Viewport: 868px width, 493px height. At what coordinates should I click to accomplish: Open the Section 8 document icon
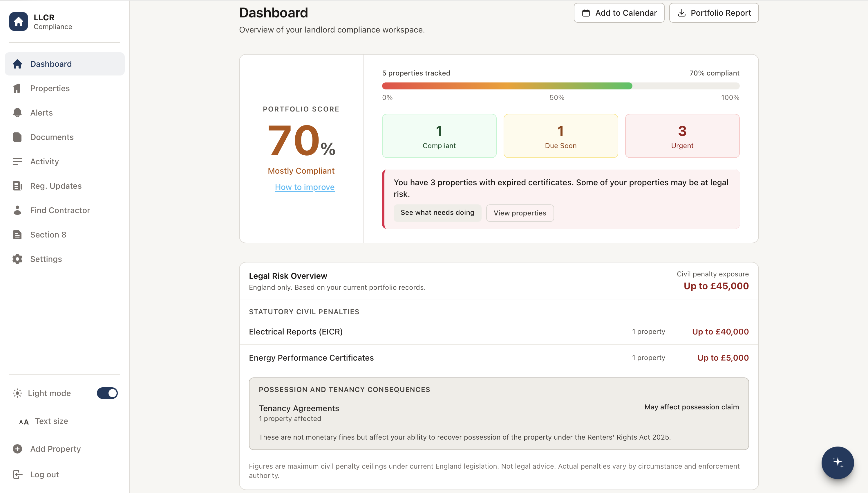pos(17,234)
